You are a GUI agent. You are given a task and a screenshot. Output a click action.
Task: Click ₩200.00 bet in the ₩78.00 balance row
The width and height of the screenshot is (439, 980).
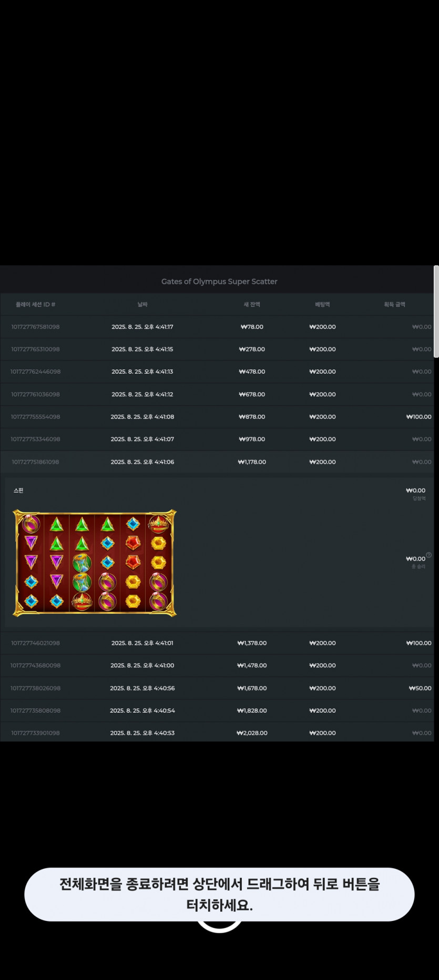[322, 327]
